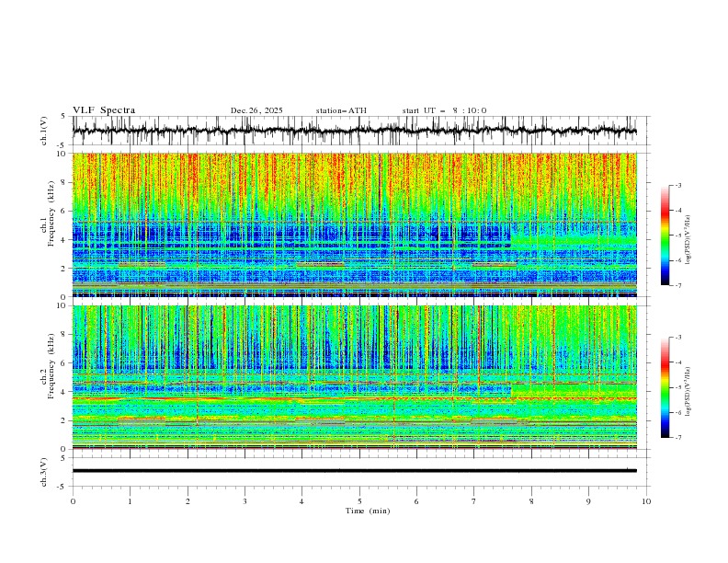This screenshot has width=728, height=563.
Task: Click the "ch.1(V)" waveform axis label
Action: click(44, 131)
